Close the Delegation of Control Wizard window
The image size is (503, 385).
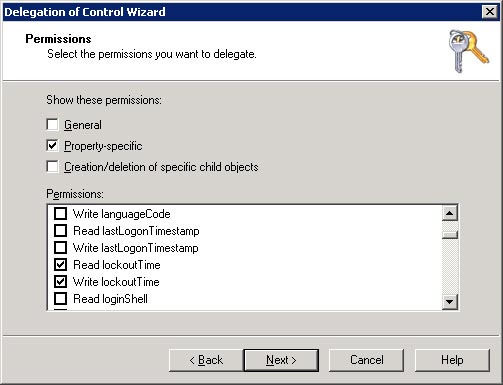pos(490,12)
